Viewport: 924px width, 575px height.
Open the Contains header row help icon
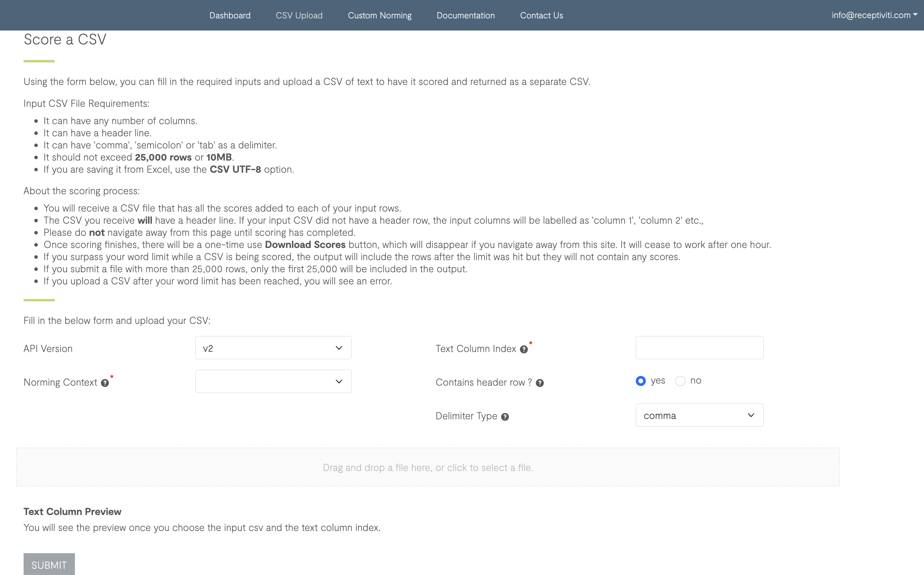[x=540, y=383]
